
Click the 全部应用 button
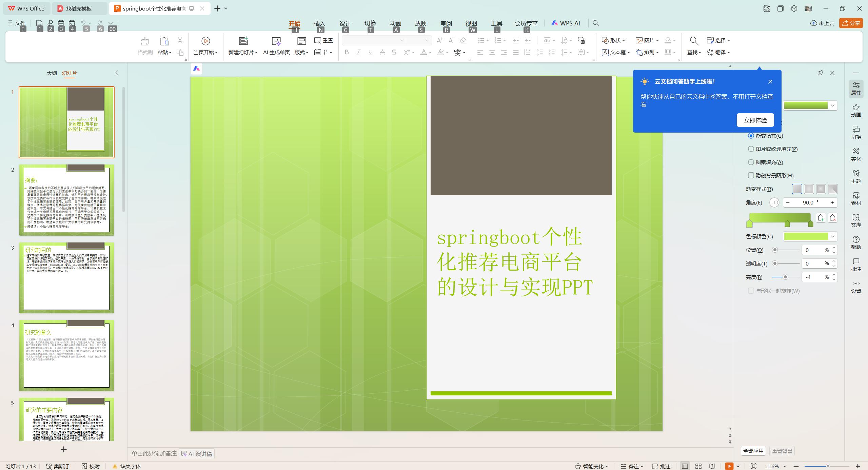(x=753, y=451)
